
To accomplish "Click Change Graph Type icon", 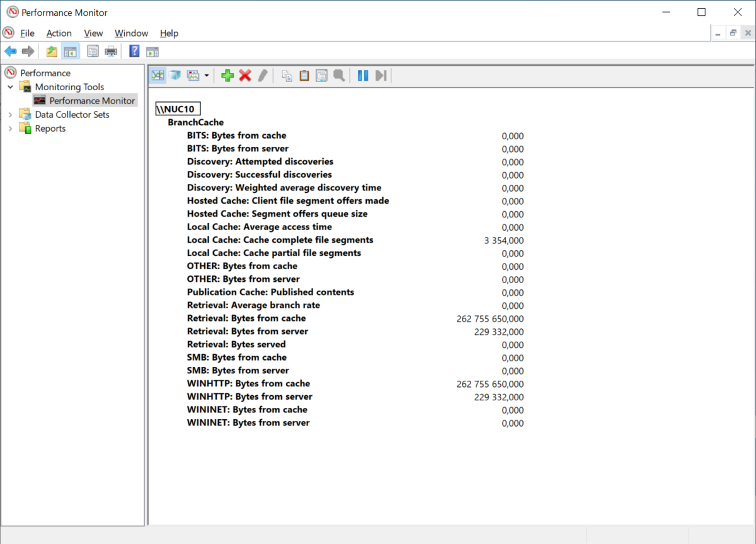I will click(x=193, y=76).
